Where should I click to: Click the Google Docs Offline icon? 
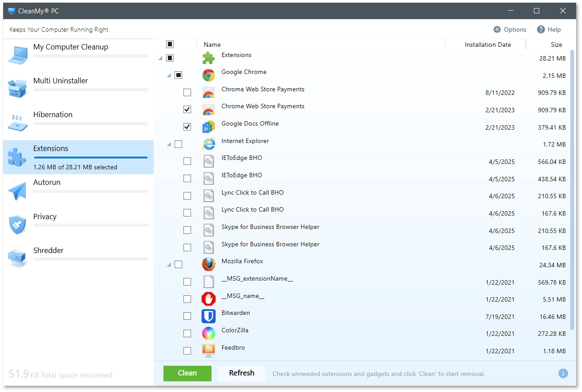(x=208, y=127)
